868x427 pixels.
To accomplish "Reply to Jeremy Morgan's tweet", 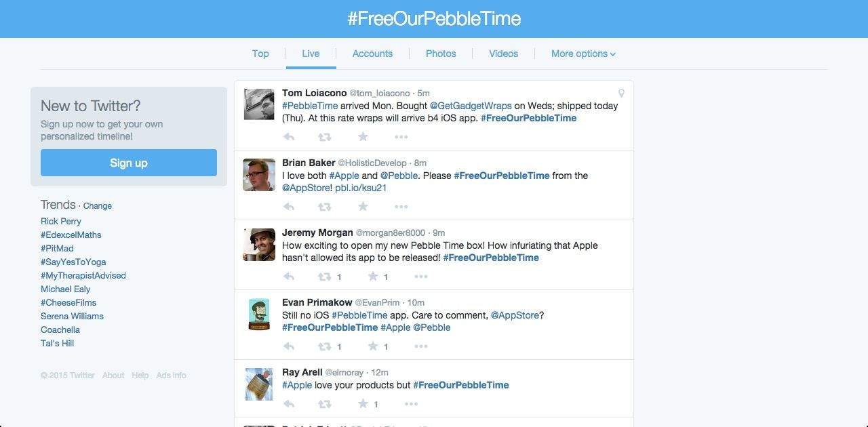I will [288, 277].
